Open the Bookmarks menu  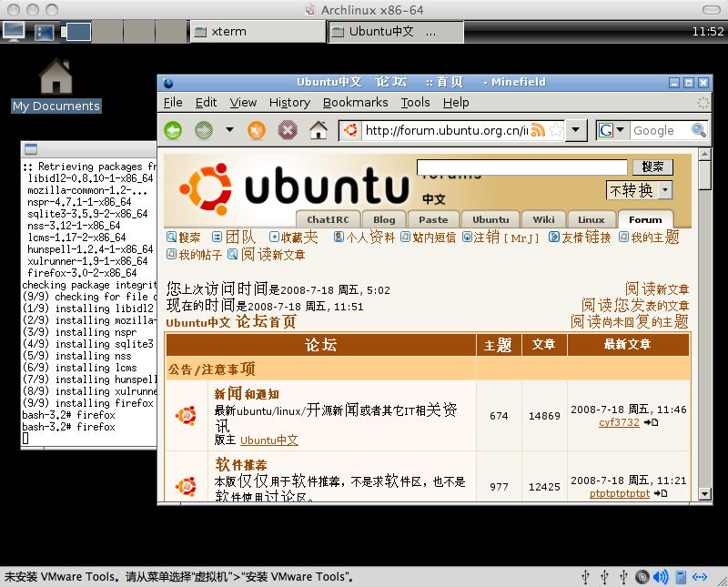tap(356, 102)
